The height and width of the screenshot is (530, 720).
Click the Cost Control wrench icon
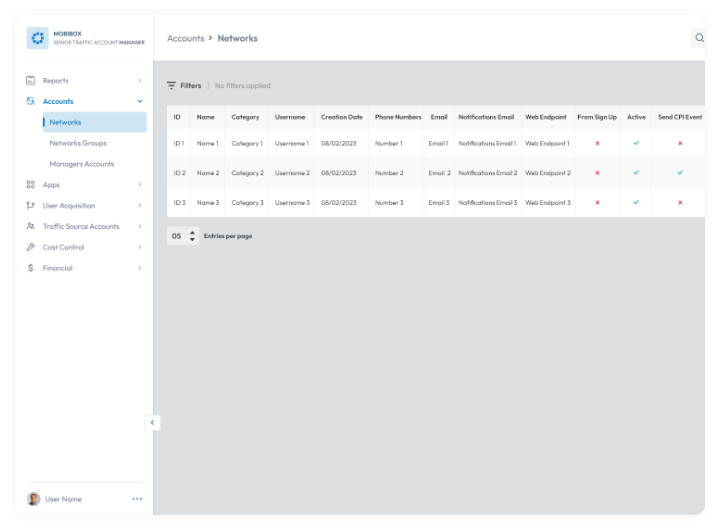coord(30,247)
